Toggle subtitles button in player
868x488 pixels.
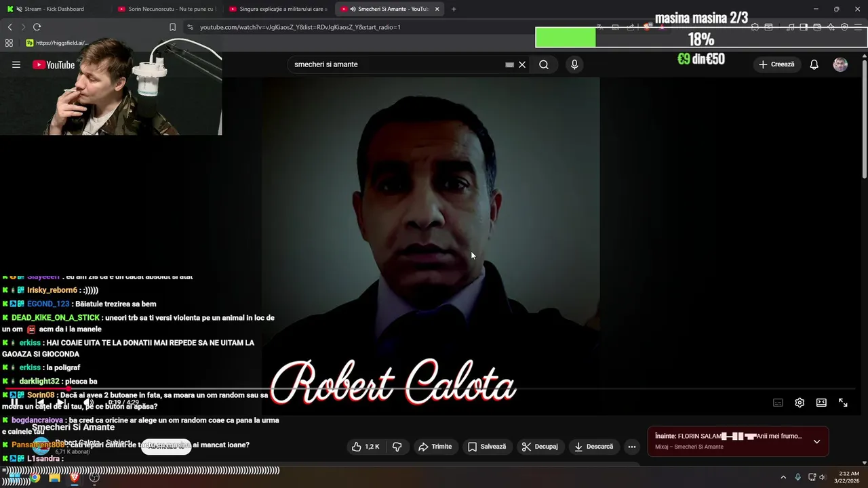click(778, 403)
